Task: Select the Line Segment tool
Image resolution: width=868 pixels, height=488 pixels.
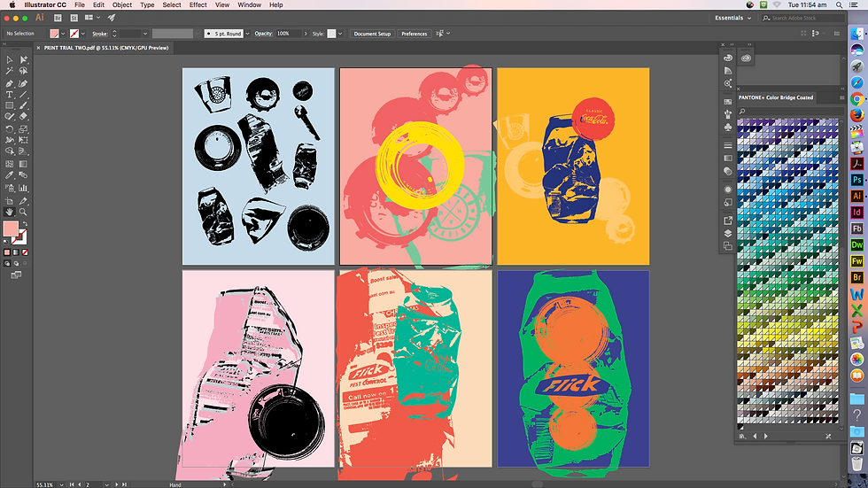Action: (23, 95)
